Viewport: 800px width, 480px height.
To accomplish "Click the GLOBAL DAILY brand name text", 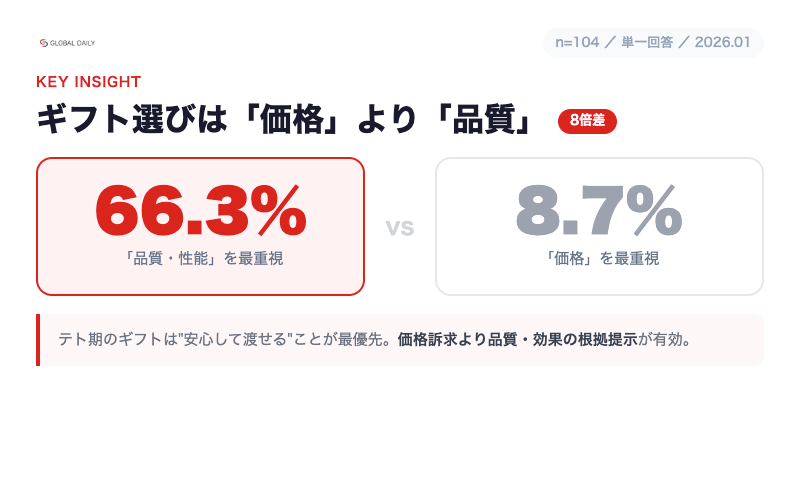I will pyautogui.click(x=73, y=43).
